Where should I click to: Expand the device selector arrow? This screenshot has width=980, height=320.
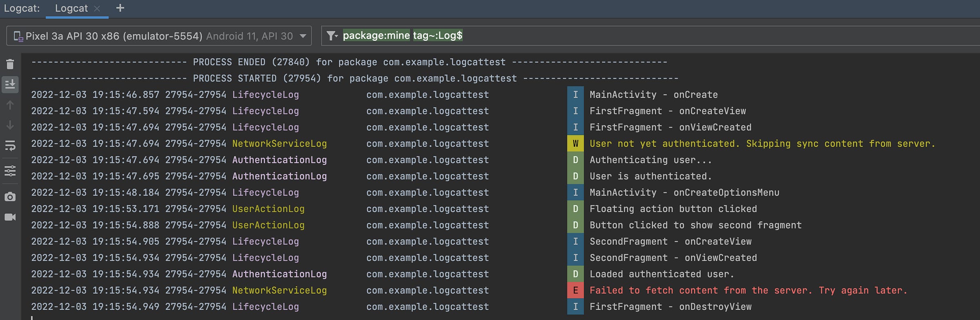pos(303,36)
